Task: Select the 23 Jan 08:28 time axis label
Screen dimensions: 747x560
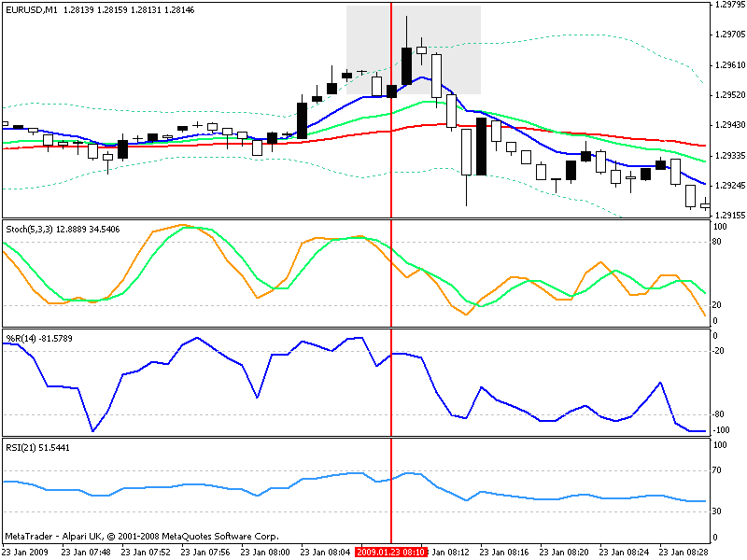Action: point(684,552)
